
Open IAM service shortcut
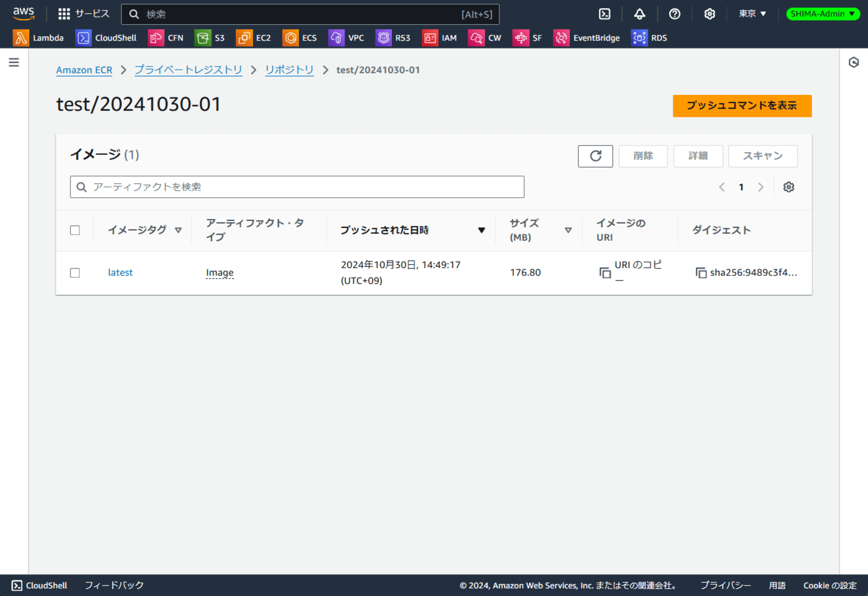439,38
